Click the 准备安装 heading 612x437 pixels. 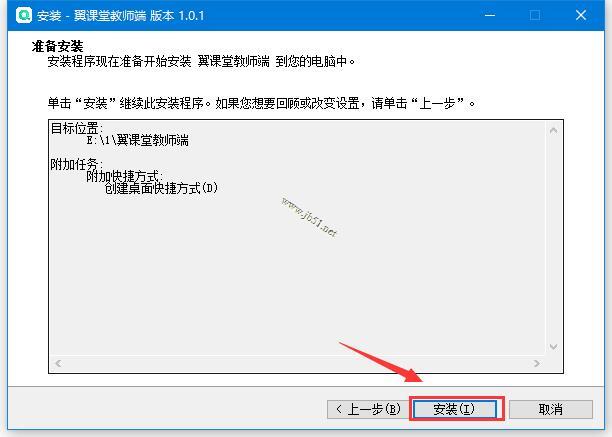pyautogui.click(x=57, y=46)
